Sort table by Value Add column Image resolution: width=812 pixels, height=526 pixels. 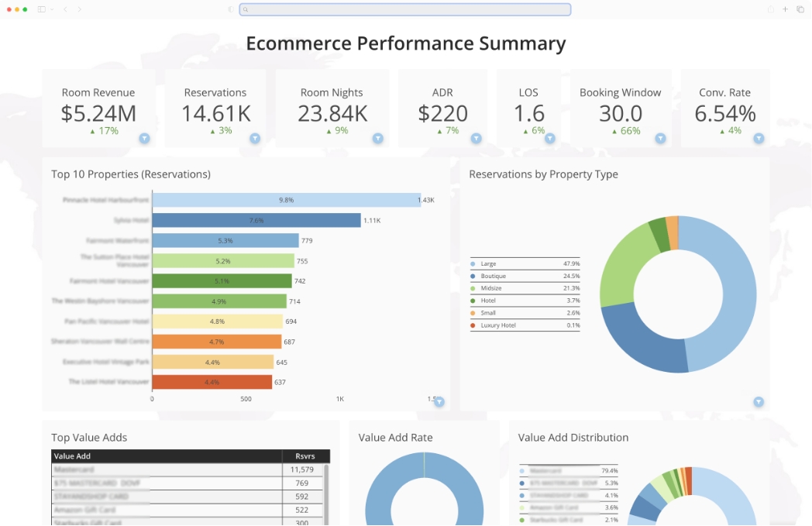(167, 456)
